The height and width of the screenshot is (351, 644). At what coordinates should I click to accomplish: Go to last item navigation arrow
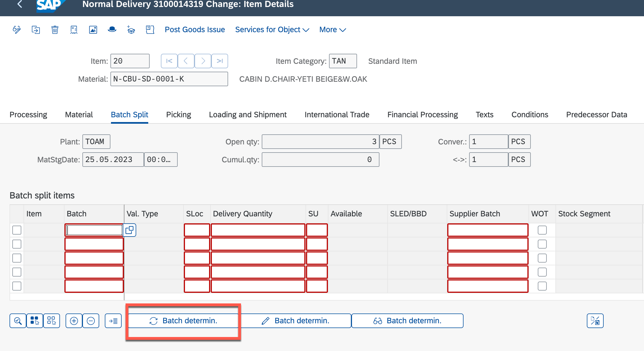(x=220, y=61)
